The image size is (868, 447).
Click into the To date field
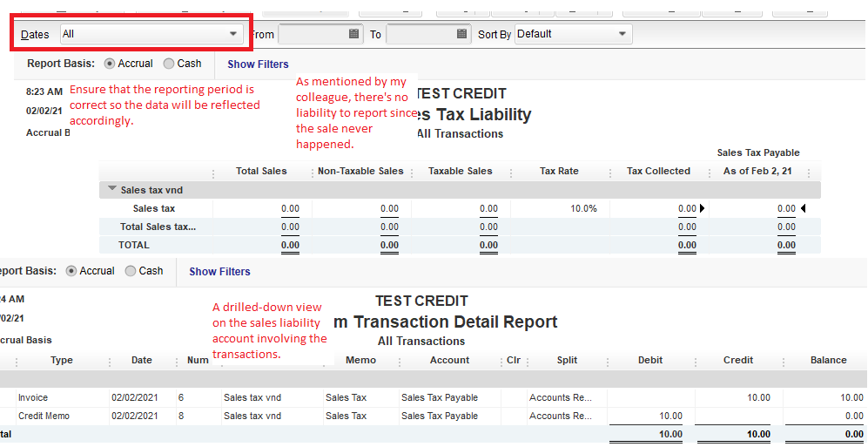coord(421,34)
